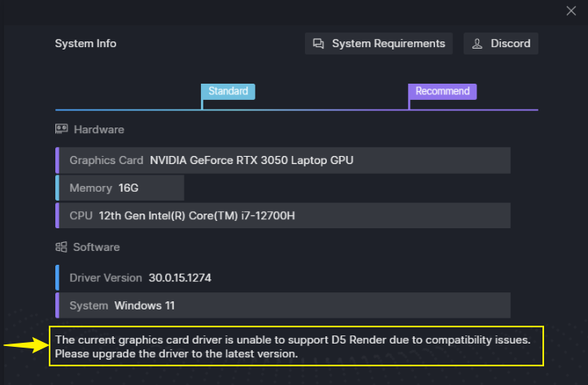Click the driver compatibility warning message
The width and height of the screenshot is (588, 385).
point(293,347)
